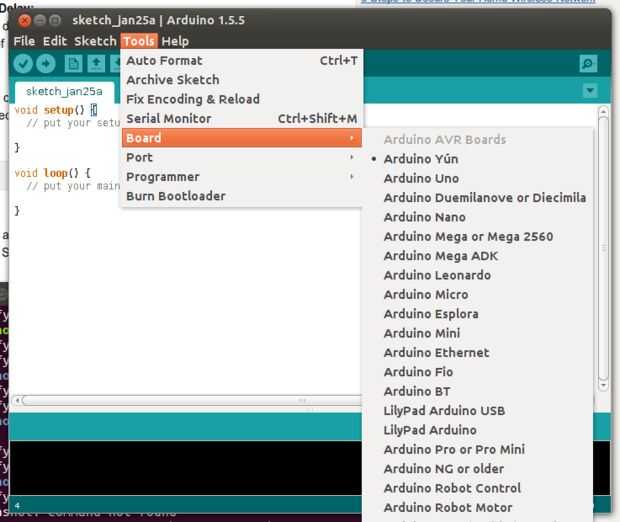
Task: Open the tab options dropdown arrow
Action: (x=590, y=91)
